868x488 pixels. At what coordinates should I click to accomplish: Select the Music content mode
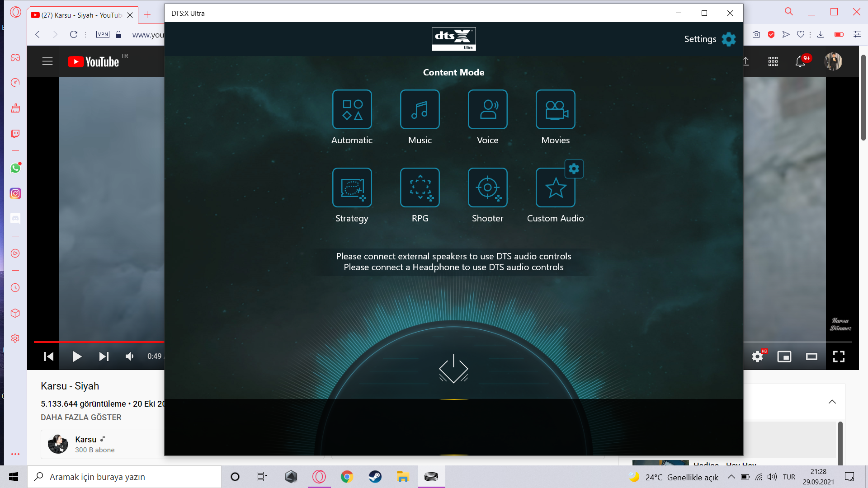click(420, 109)
